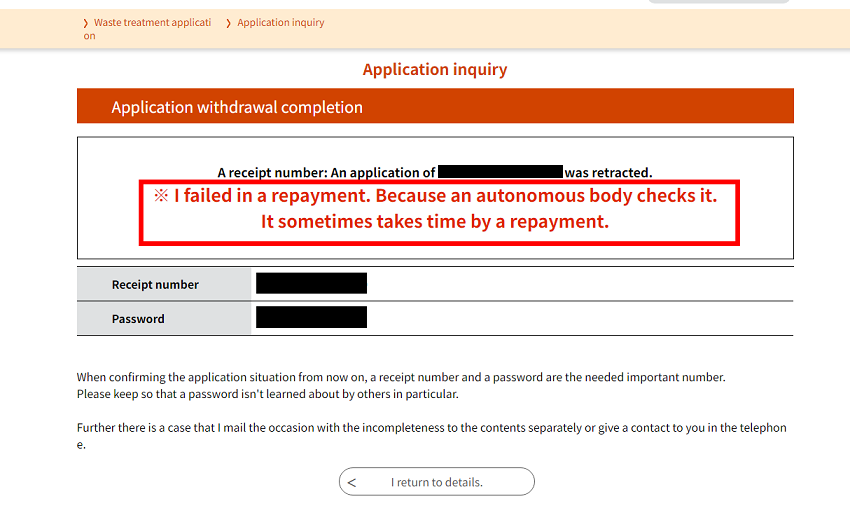Click the paragraph about keeping password private
Image resolution: width=850 pixels, height=527 pixels.
[x=401, y=385]
